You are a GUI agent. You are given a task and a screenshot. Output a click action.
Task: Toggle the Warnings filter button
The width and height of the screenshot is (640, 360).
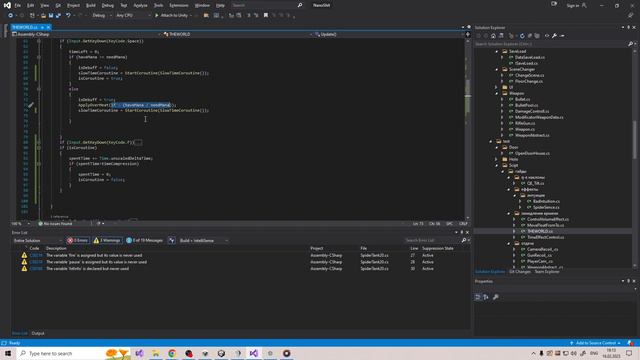[107, 240]
